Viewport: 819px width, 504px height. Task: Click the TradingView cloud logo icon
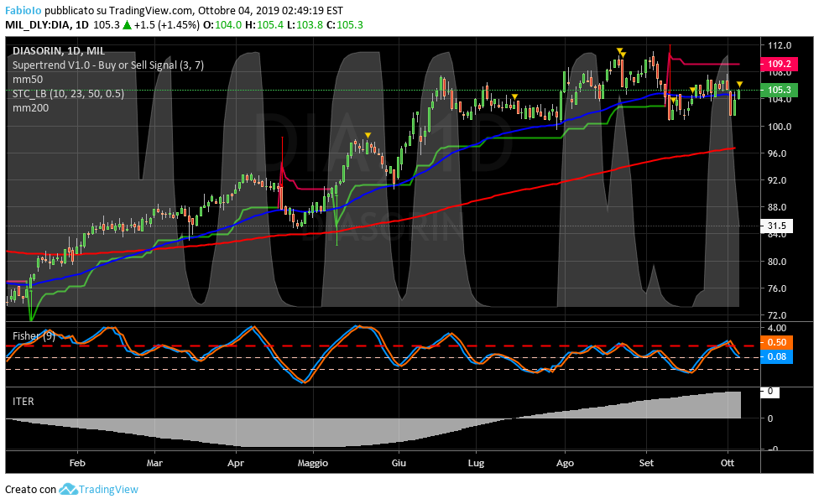tap(68, 489)
